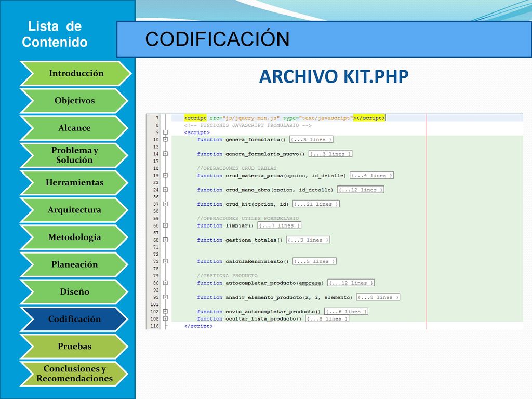Select Alcance in the content list
Viewport: 532px width, 399px height.
click(74, 128)
